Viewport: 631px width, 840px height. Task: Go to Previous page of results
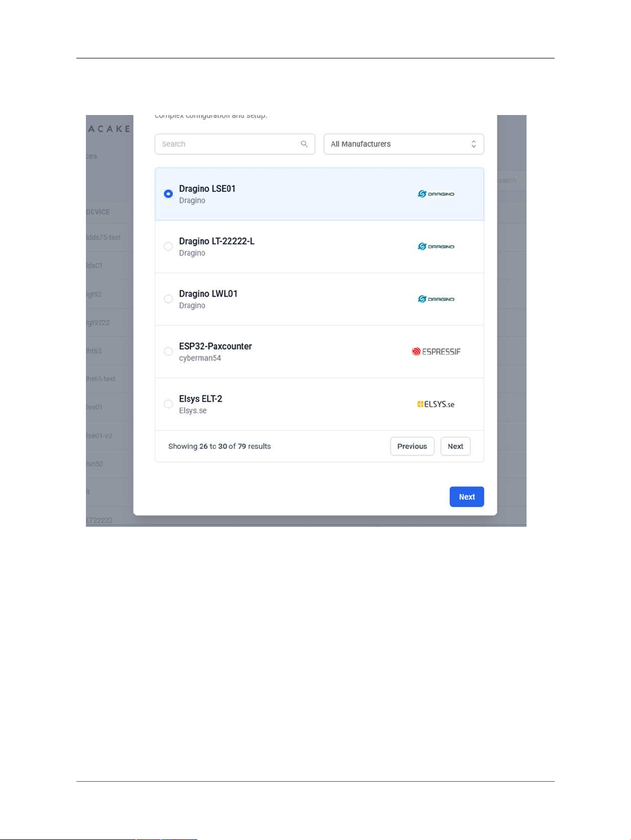(412, 446)
